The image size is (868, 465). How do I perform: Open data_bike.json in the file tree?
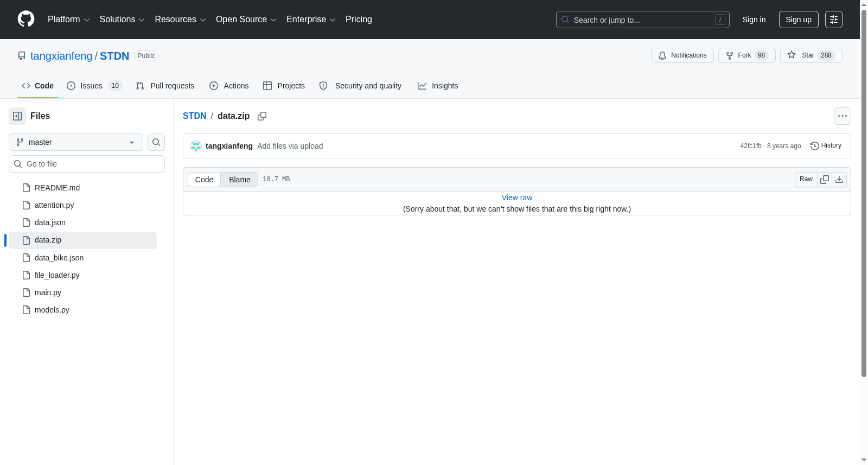82,258
